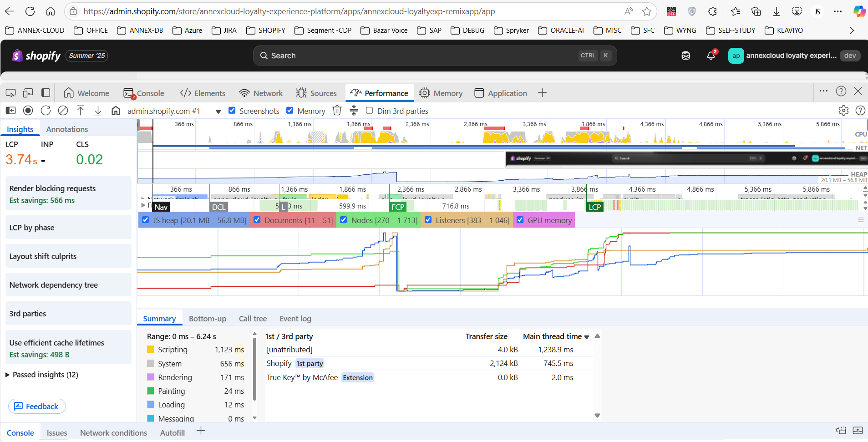The width and height of the screenshot is (868, 442).
Task: Click the download profile arrow icon
Action: [98, 111]
